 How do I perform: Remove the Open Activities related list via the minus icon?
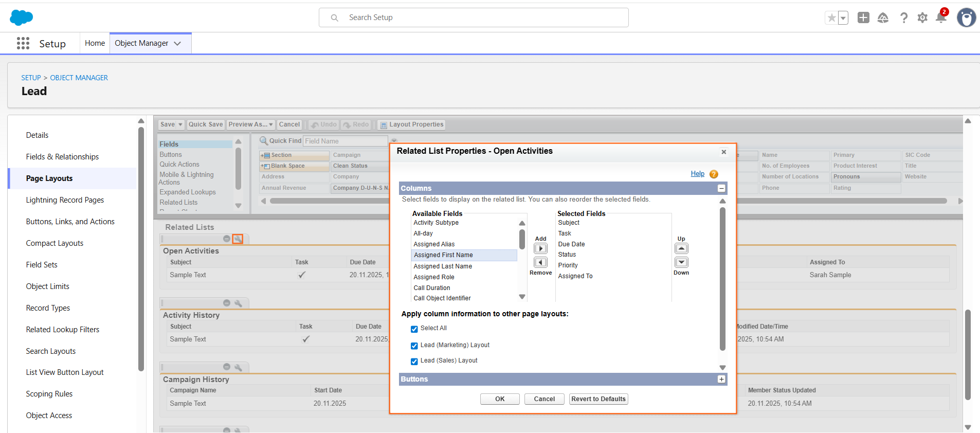click(226, 239)
